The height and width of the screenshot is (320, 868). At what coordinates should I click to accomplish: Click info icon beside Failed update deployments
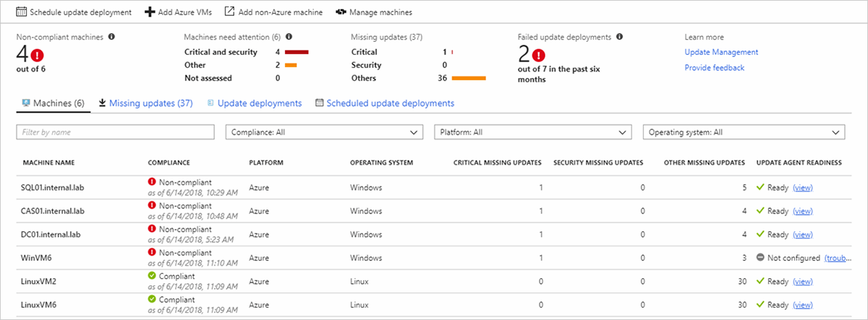tap(620, 36)
